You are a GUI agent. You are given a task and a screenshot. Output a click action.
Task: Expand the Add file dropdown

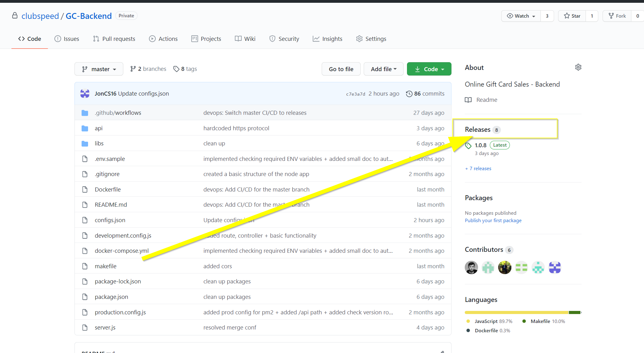pyautogui.click(x=383, y=69)
